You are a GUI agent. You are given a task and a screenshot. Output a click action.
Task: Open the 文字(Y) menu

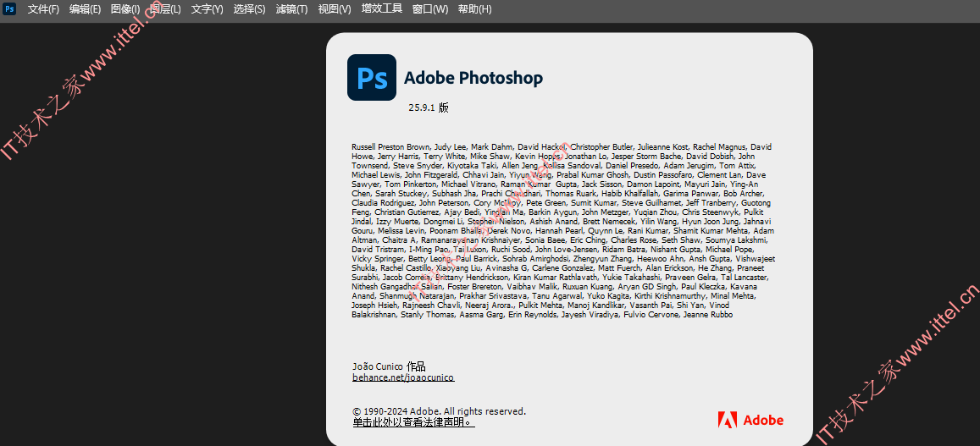point(207,9)
